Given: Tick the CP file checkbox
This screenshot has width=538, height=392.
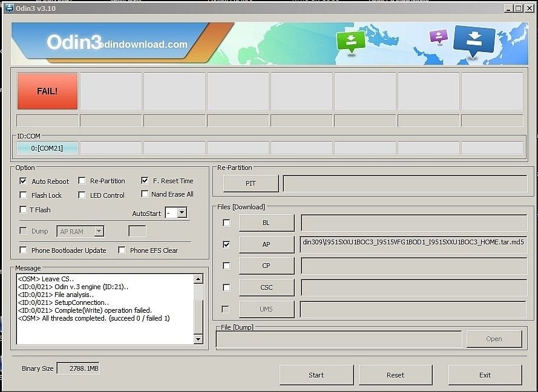Looking at the screenshot, I should [226, 266].
